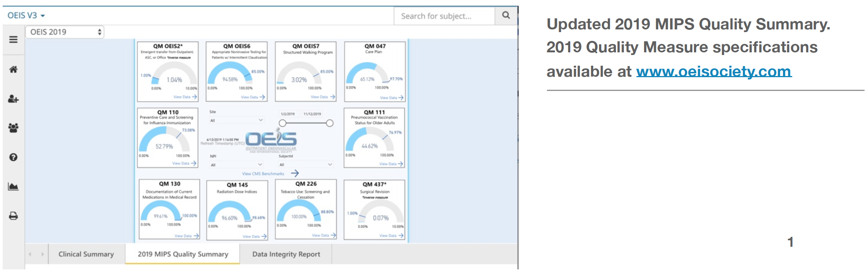Viewport: 868px width, 272px height.
Task: Click View Data on QM 110 card
Action: coord(184,163)
